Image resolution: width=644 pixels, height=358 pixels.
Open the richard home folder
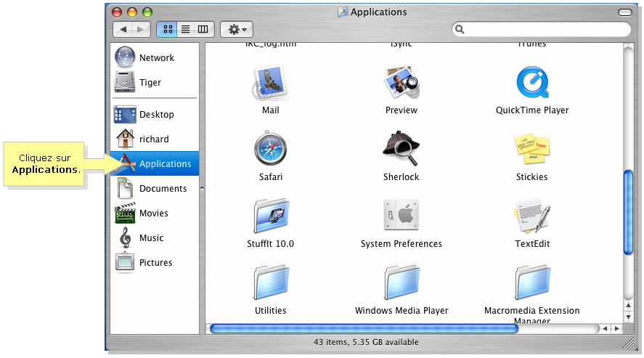[155, 139]
